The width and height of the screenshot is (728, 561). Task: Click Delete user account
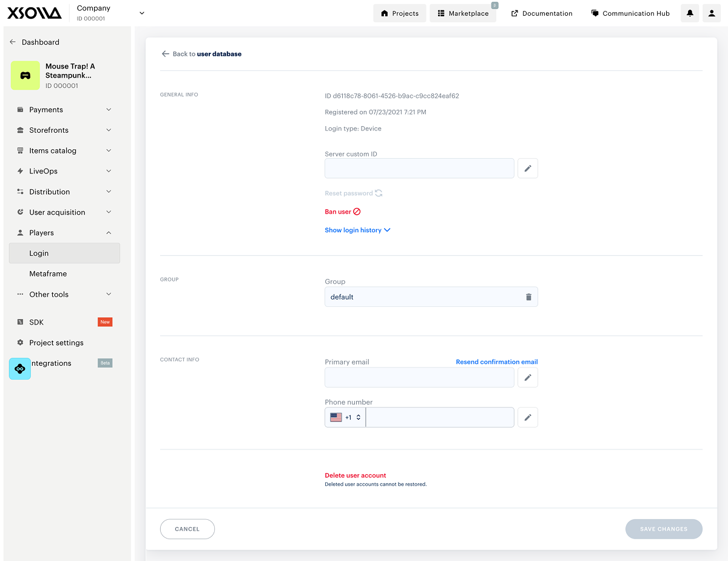pos(356,475)
